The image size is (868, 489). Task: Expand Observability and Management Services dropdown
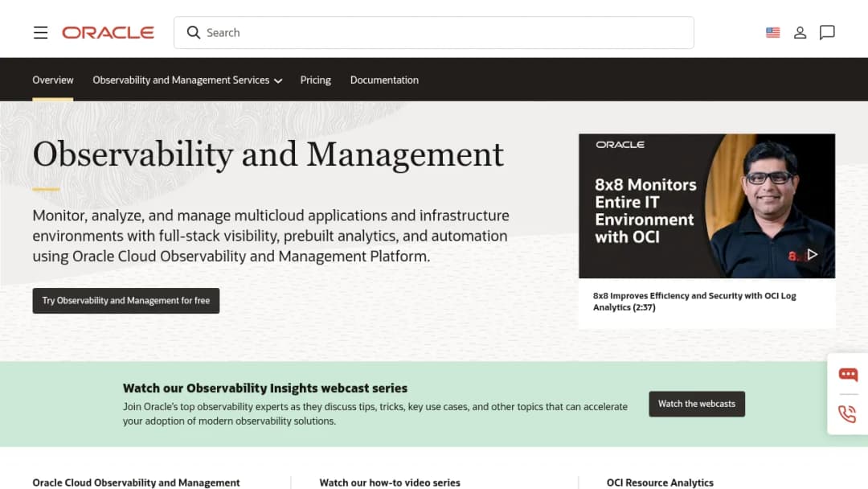[187, 80]
